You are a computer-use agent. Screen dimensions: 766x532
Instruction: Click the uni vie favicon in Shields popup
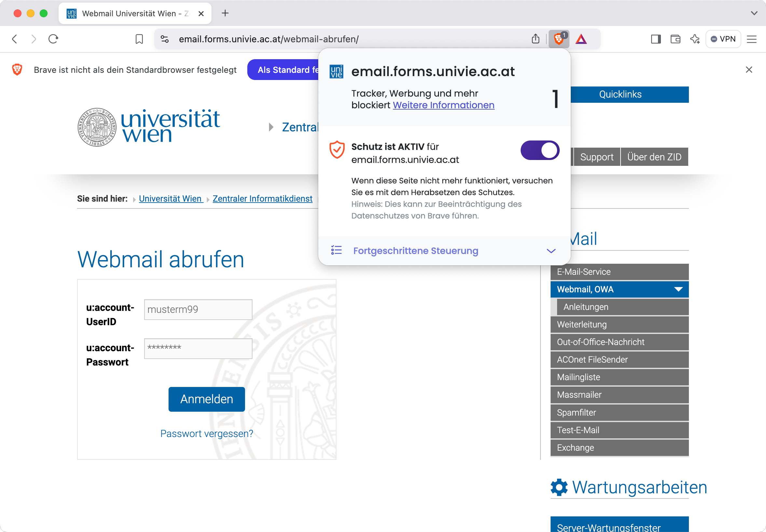coord(336,71)
